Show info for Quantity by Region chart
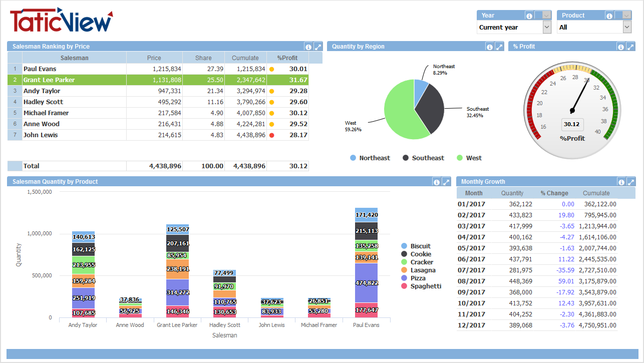Viewport: 644px width, 363px height. [x=490, y=47]
